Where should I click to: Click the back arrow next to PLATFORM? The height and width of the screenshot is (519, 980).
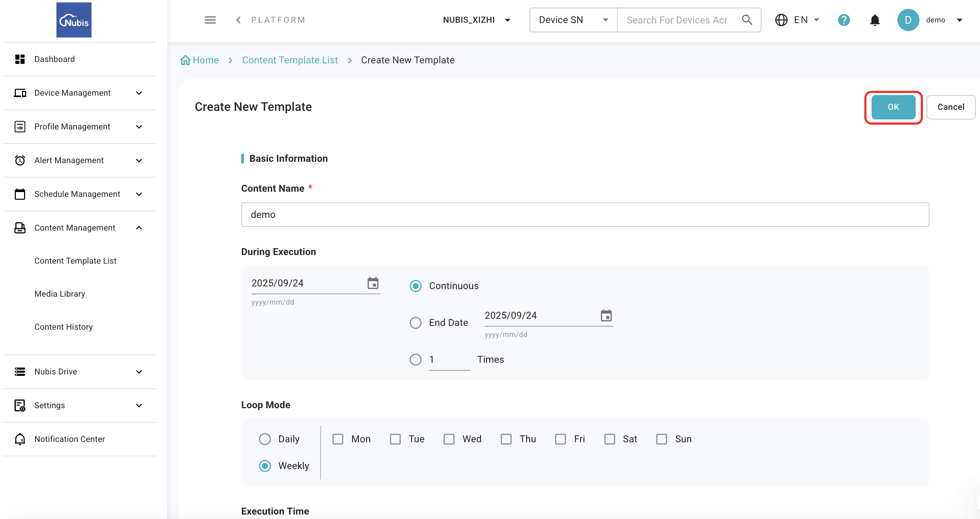point(238,20)
